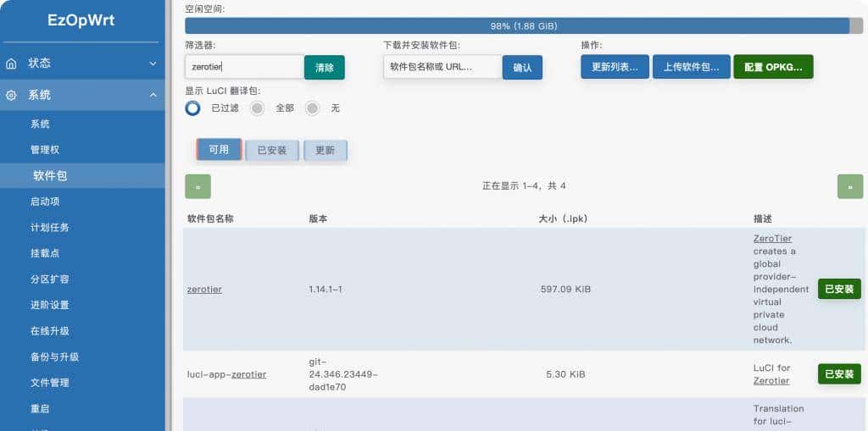
Task: Click the 更新列表 button
Action: (615, 66)
